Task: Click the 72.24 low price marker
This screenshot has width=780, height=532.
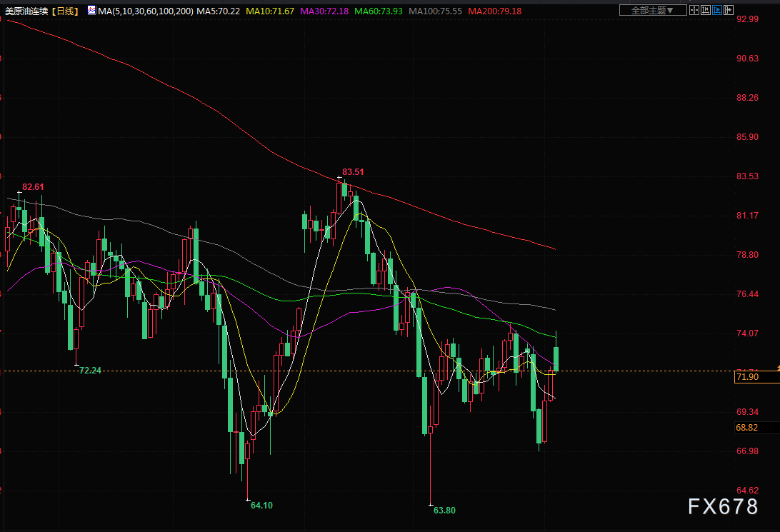Action: point(90,371)
